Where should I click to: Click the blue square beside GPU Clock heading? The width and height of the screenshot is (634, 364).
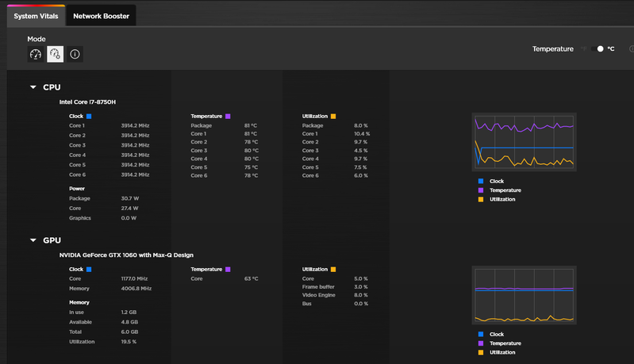(89, 270)
